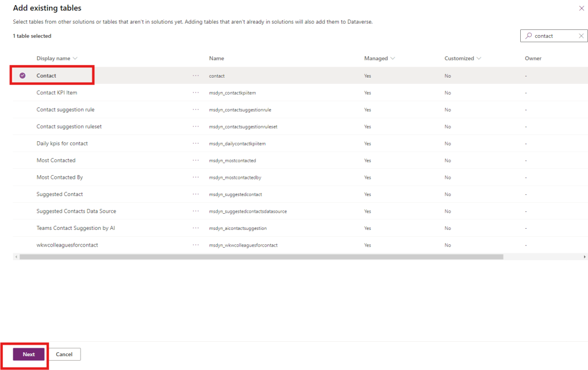Uncheck the selected Contact table checkmark
This screenshot has height=370, width=588.
point(22,76)
